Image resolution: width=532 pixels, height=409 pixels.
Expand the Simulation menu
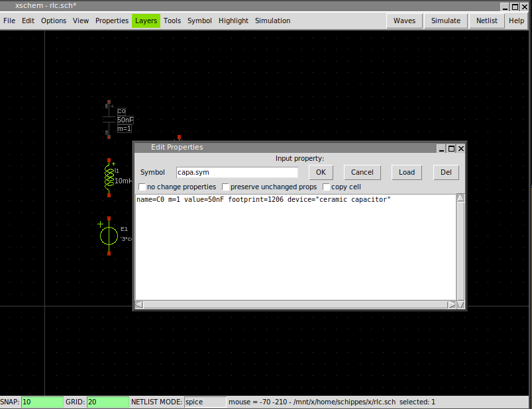point(272,21)
